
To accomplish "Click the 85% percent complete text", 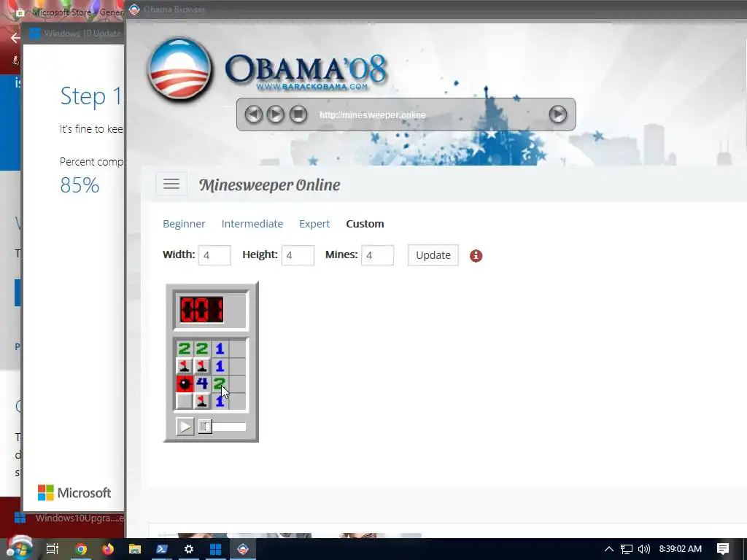I will (80, 184).
